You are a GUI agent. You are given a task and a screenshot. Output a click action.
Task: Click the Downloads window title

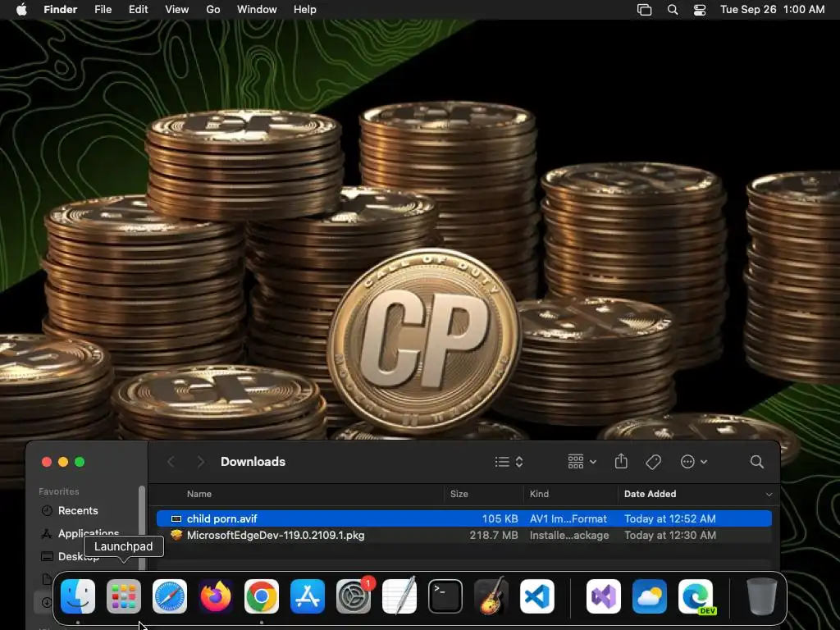point(253,462)
